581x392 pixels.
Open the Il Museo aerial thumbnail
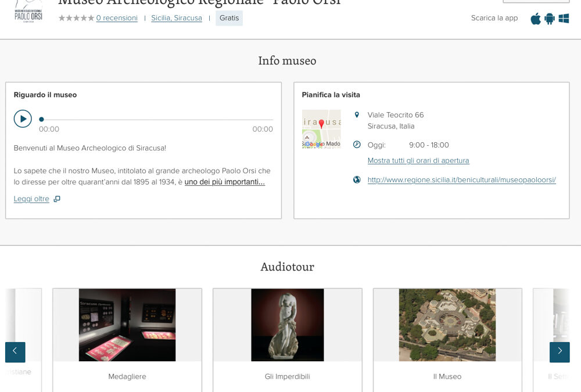point(447,325)
